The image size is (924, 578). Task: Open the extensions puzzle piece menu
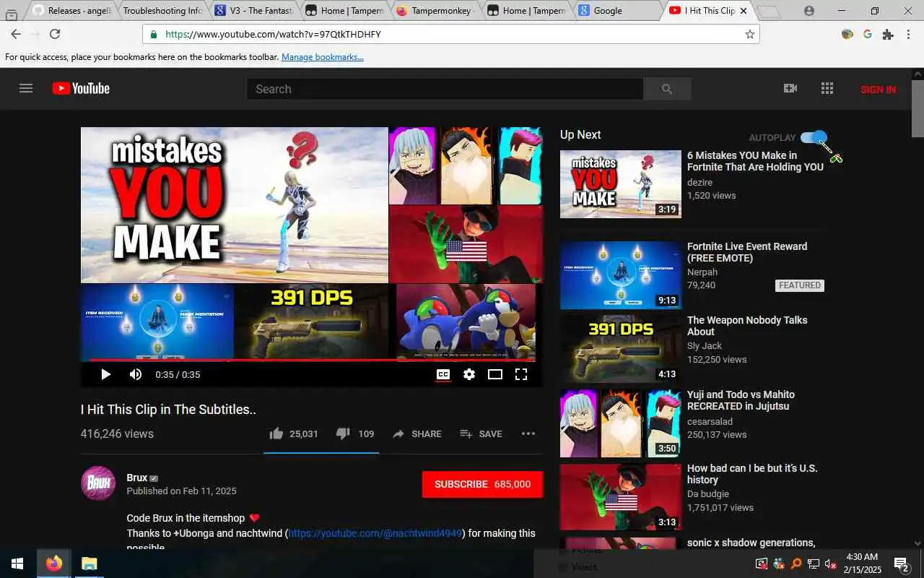888,34
